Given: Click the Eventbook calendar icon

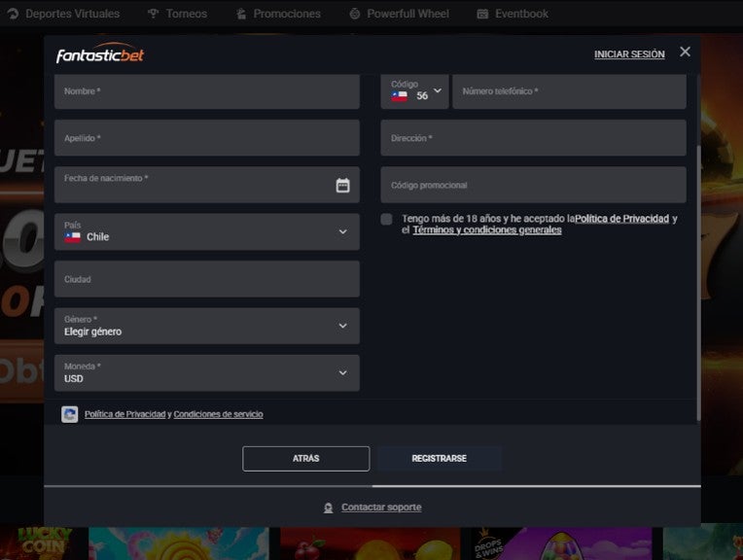Looking at the screenshot, I should pos(482,14).
